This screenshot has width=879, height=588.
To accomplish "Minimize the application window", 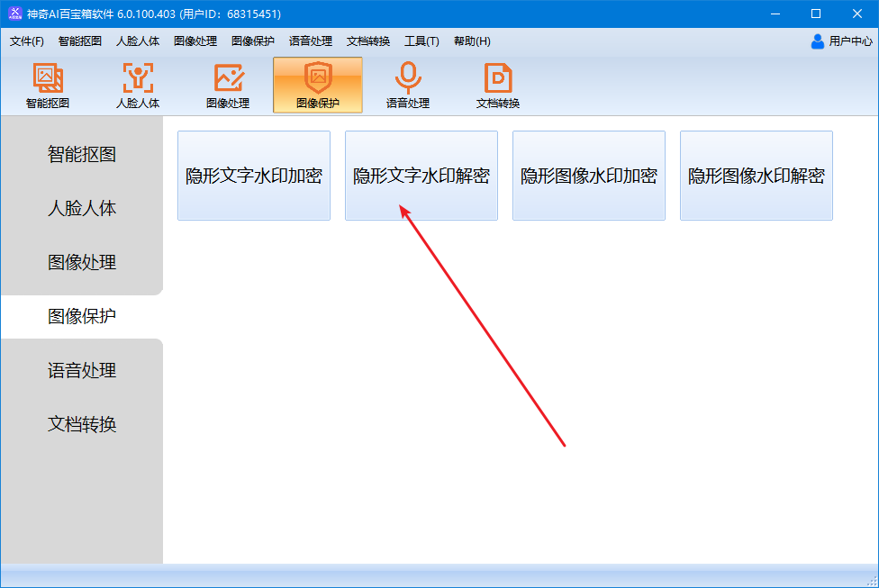I will click(x=775, y=14).
